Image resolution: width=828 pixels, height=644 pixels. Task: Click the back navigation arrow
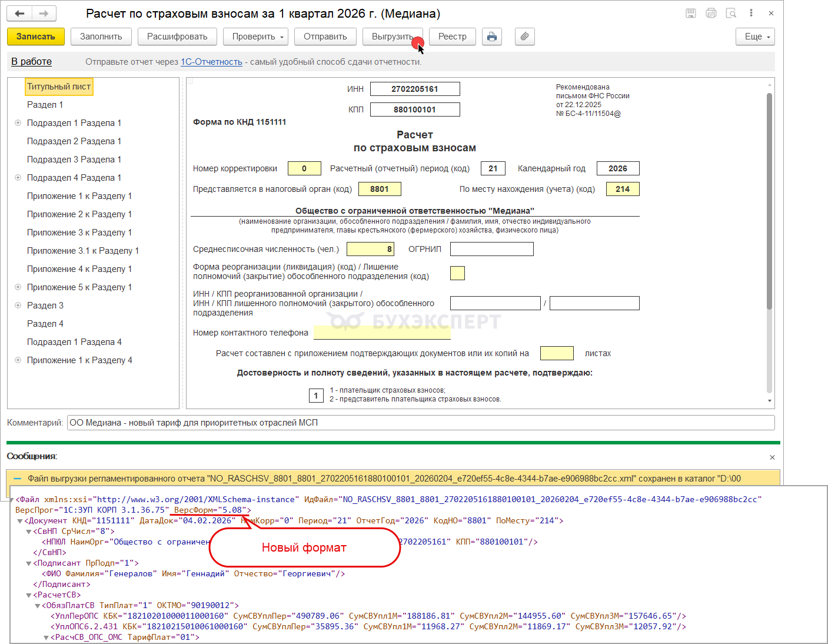pos(19,14)
